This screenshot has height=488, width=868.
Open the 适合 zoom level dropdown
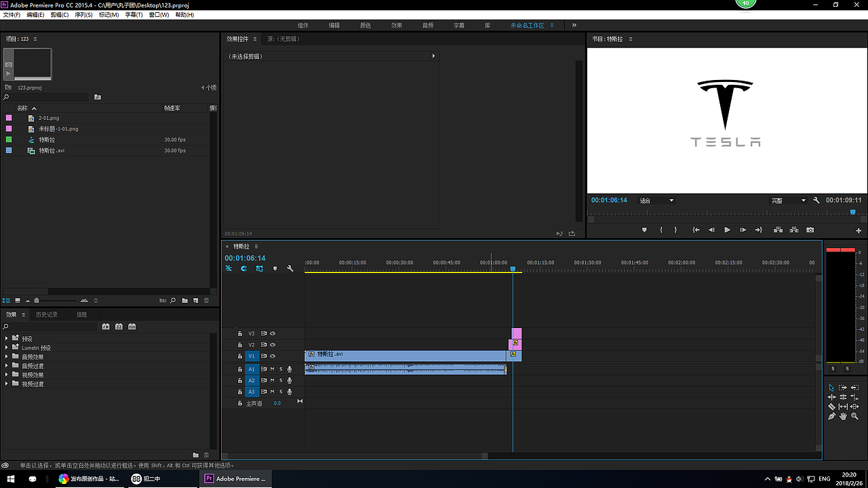coord(656,201)
